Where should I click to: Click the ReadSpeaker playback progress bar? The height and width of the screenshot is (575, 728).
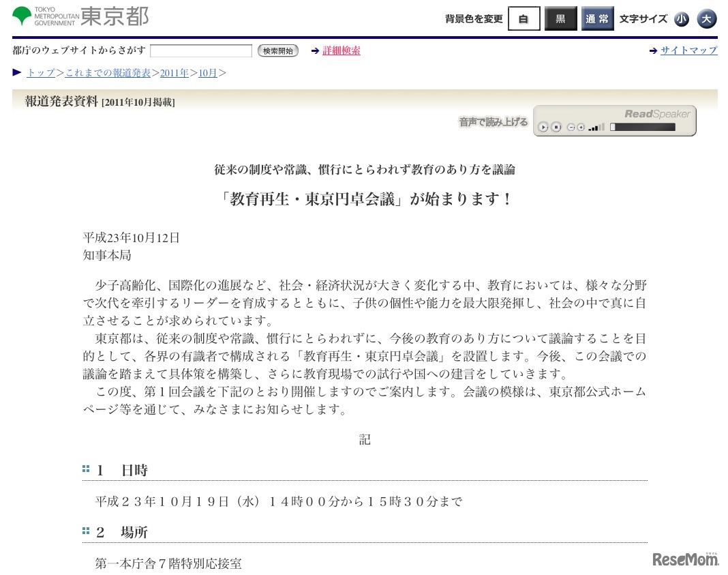[643, 128]
